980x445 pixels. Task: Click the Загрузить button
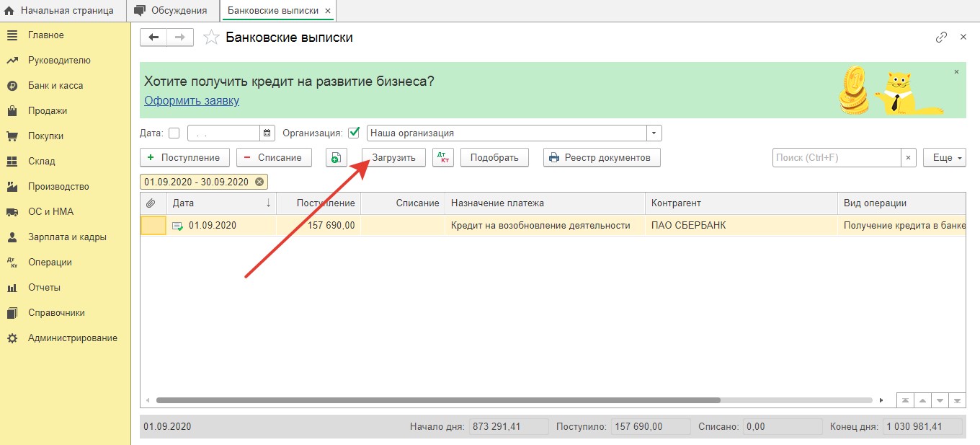click(393, 157)
